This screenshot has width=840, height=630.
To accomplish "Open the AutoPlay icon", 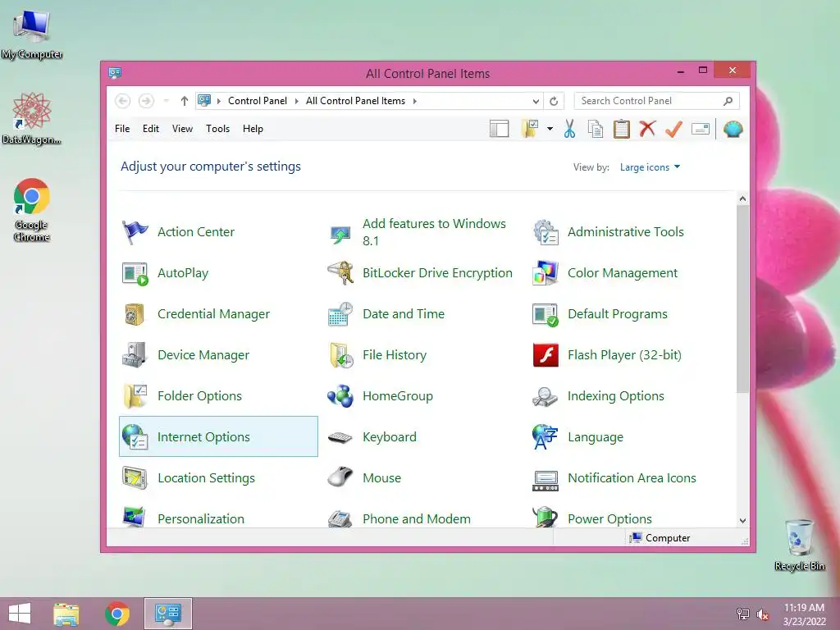I will [x=135, y=273].
